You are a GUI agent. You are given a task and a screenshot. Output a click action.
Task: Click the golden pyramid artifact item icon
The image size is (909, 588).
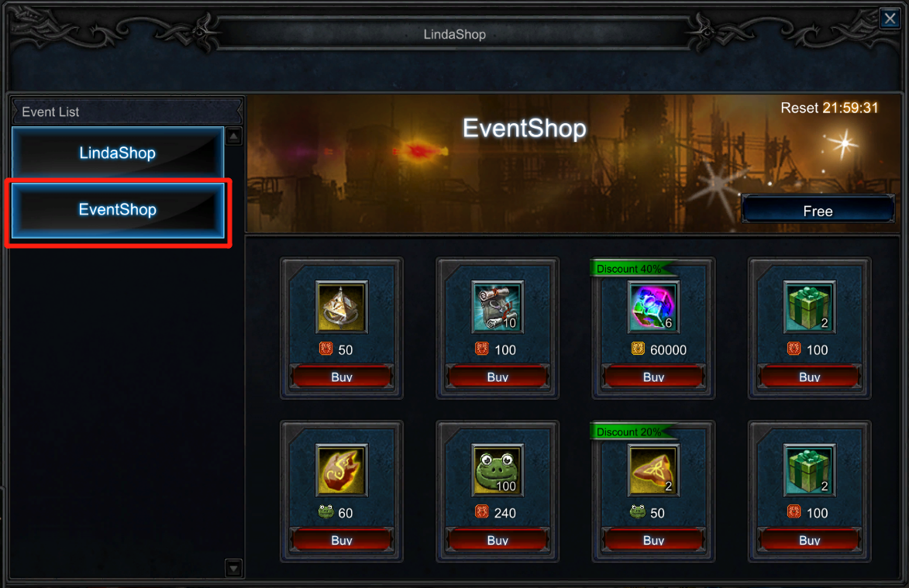[x=342, y=307]
